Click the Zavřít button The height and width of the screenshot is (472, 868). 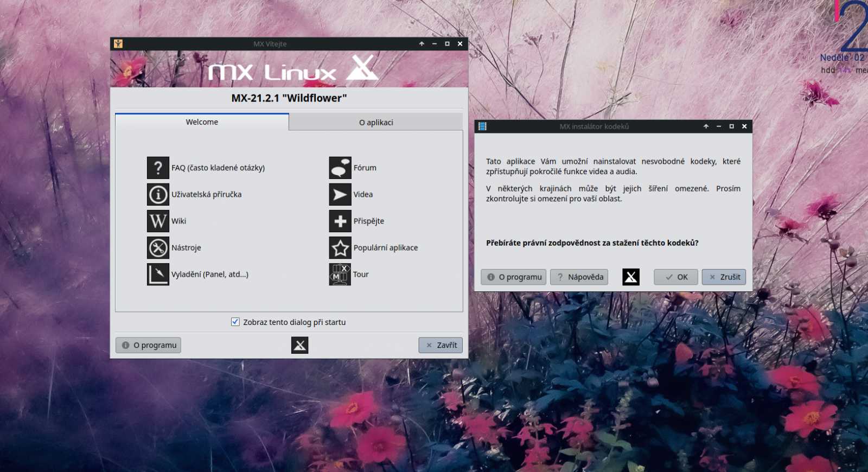point(441,345)
